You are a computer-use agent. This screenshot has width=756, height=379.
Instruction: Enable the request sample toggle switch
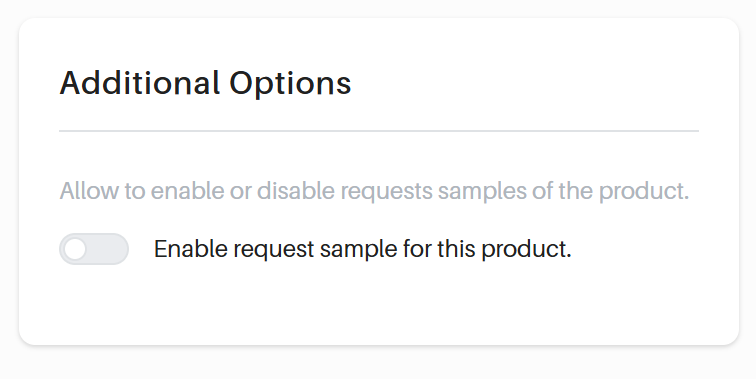pyautogui.click(x=94, y=249)
